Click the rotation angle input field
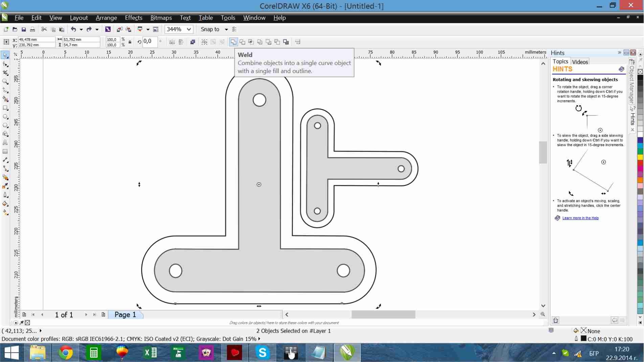This screenshot has height=362, width=644. (x=150, y=42)
